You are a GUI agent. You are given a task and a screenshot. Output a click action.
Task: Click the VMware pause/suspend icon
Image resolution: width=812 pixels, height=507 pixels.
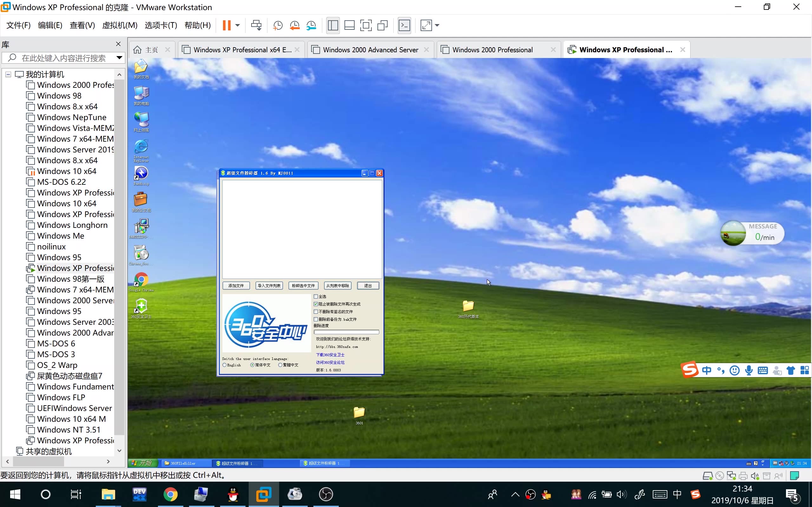click(227, 25)
